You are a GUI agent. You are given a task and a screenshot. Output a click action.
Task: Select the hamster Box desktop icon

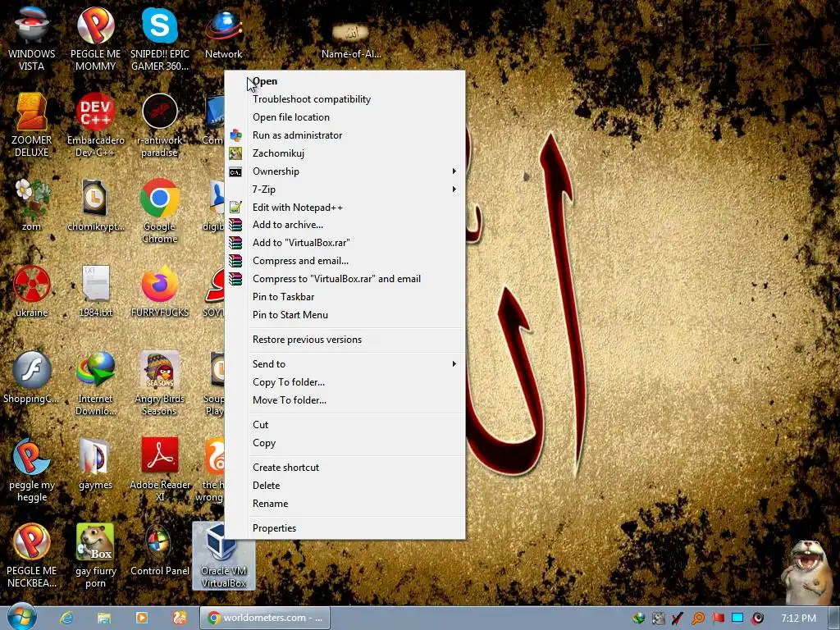(95, 555)
